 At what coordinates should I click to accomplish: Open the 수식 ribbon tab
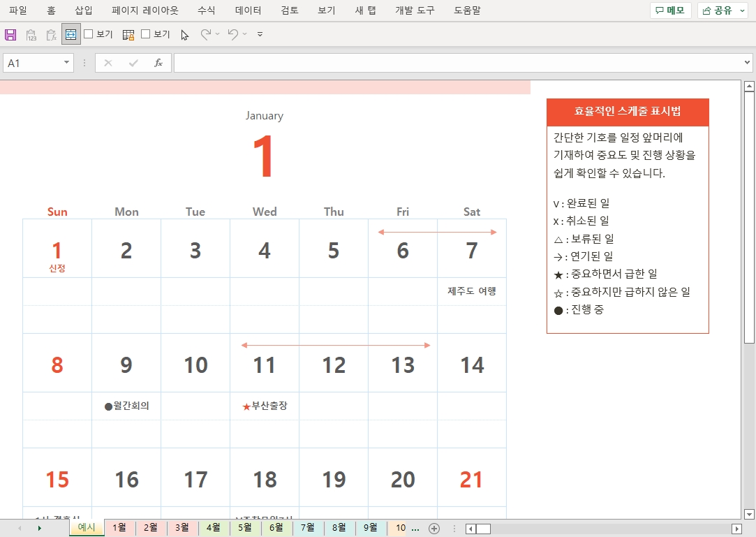[207, 10]
